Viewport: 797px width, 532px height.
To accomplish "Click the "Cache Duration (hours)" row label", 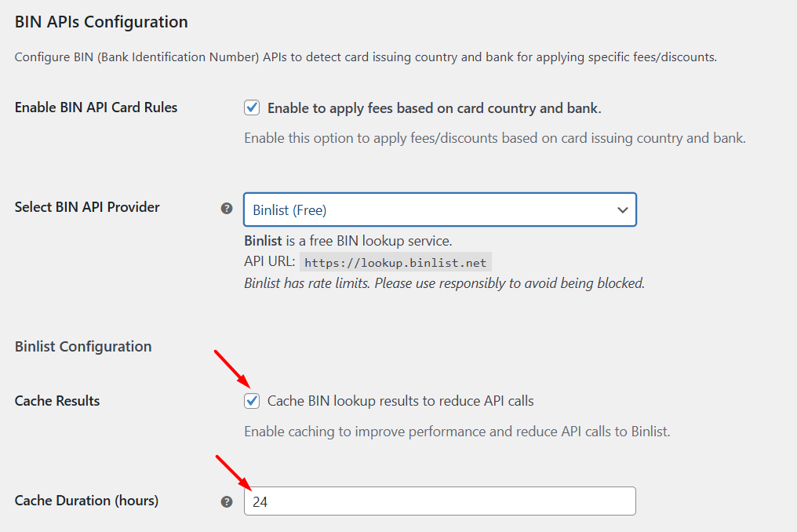I will (86, 501).
